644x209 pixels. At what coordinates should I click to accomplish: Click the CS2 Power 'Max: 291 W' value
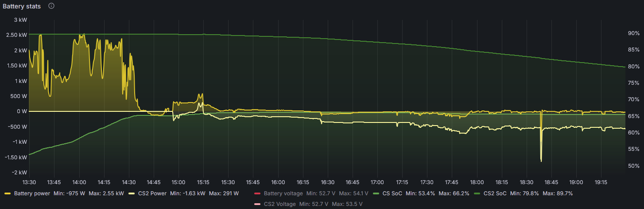(224, 193)
